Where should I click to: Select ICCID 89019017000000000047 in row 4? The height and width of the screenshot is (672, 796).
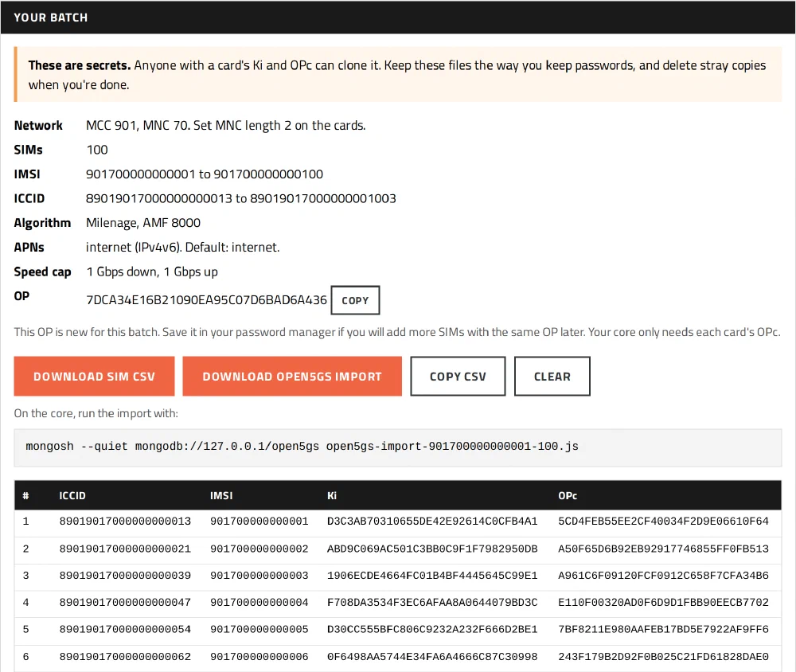[125, 603]
